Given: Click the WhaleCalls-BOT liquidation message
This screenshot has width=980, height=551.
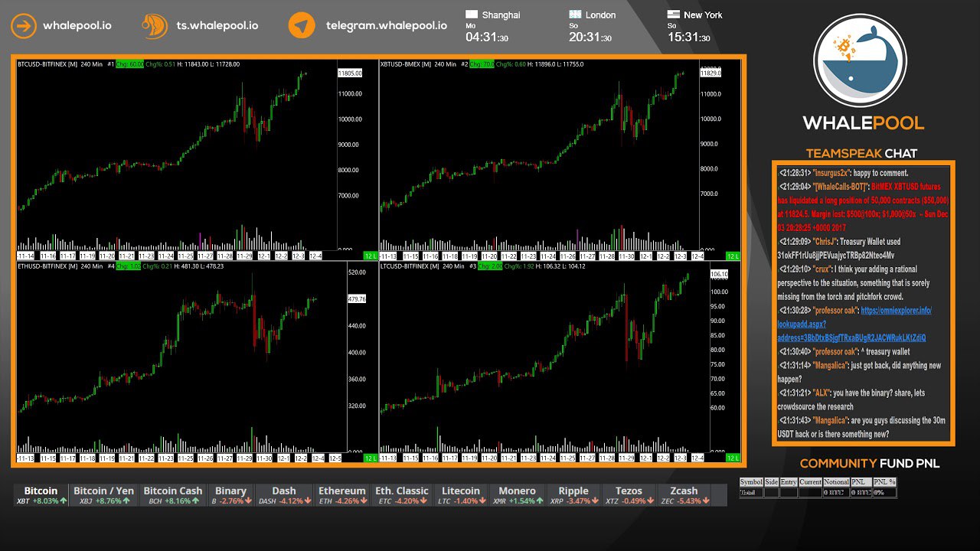Looking at the screenshot, I should tap(863, 207).
